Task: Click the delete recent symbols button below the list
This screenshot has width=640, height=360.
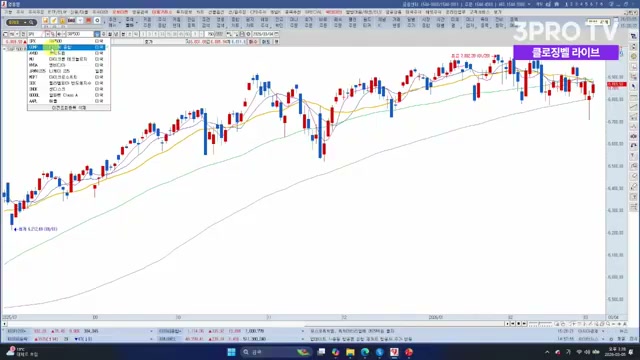Action: [69, 108]
